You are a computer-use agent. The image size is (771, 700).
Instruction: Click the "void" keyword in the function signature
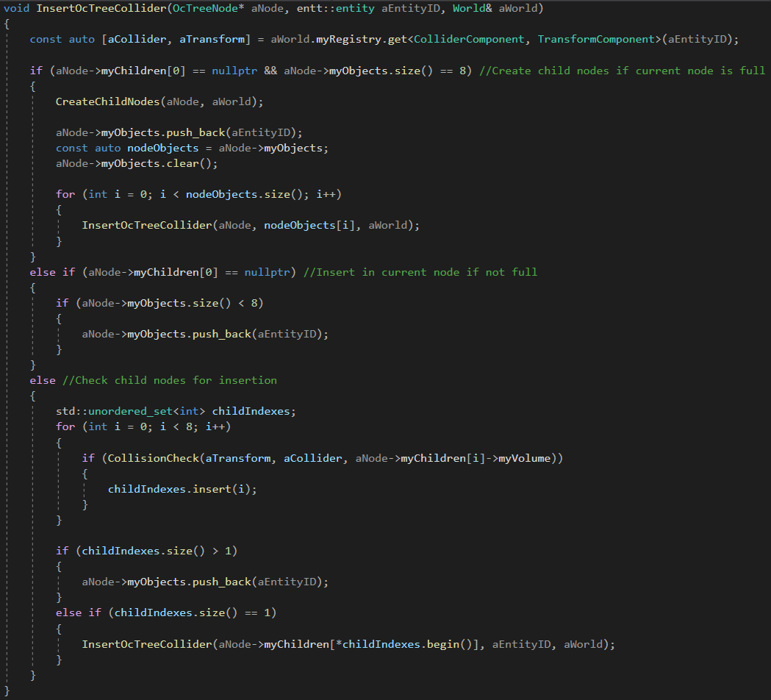point(16,8)
